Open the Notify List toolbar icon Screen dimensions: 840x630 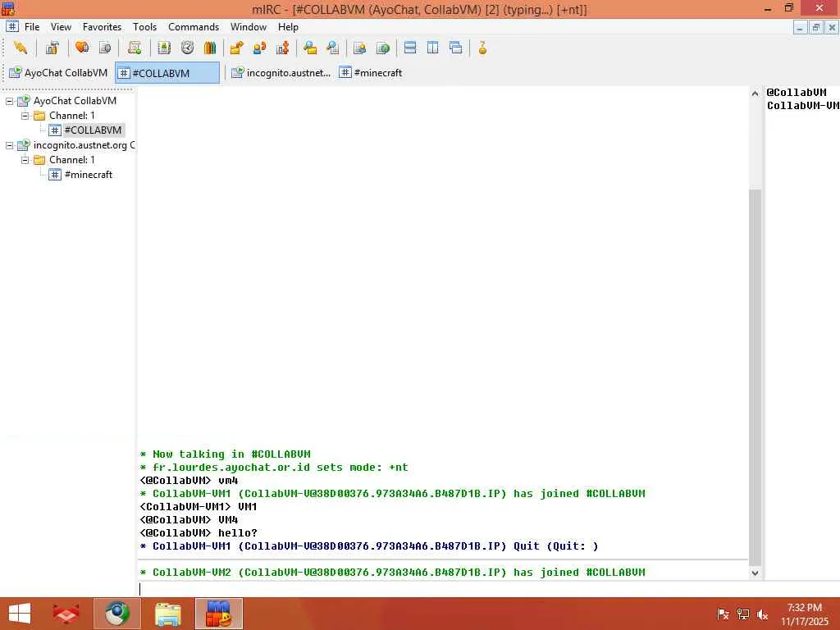click(359, 48)
